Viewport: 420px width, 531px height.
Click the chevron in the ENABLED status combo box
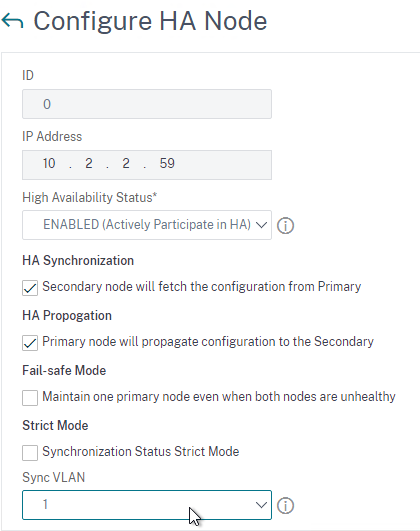pyautogui.click(x=261, y=225)
